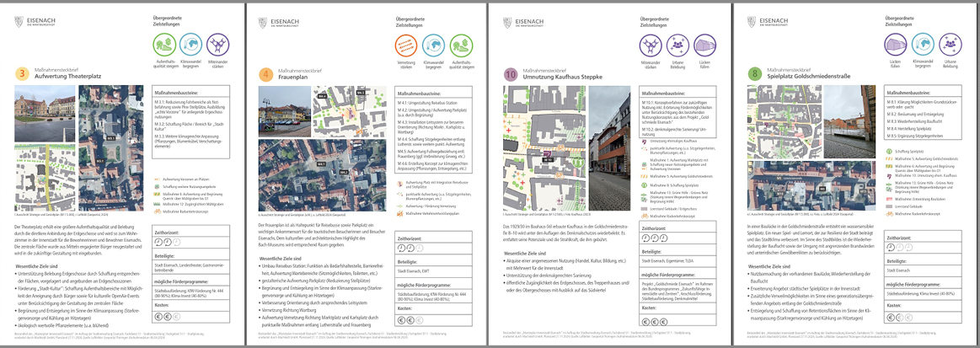980x348 pixels.
Task: Click 'Stadt Eisenach, EWT' under Beteiligte
Action: [x=413, y=270]
